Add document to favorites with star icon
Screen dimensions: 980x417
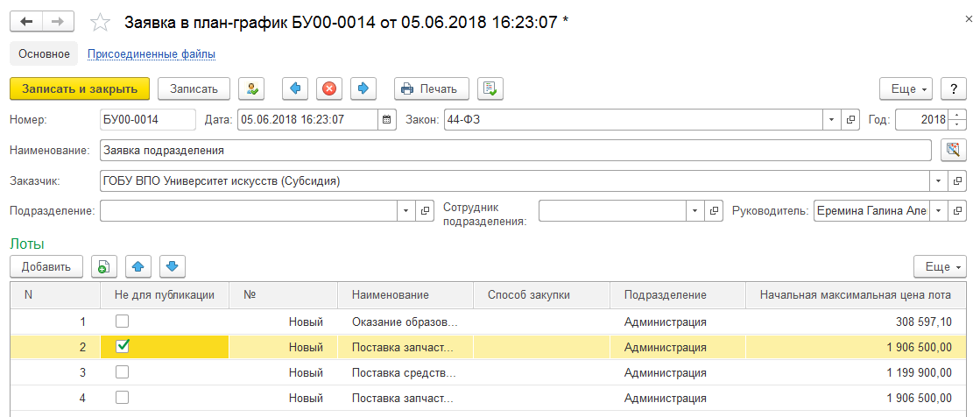tap(101, 22)
